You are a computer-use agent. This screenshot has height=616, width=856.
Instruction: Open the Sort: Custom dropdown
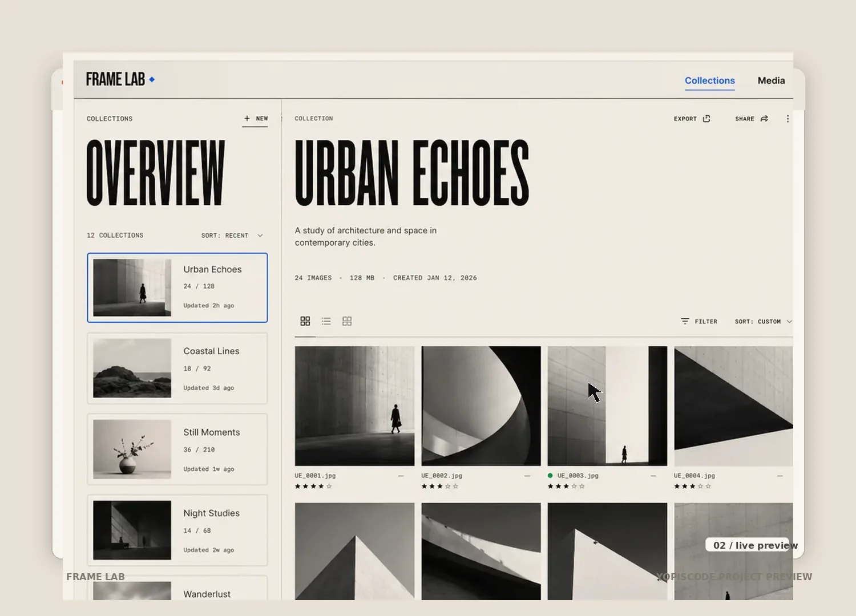(764, 322)
